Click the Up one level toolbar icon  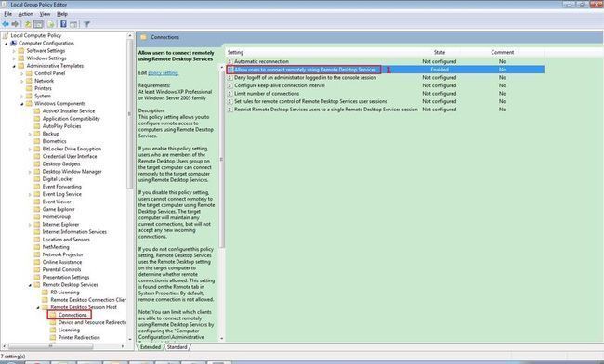pyautogui.click(x=28, y=24)
